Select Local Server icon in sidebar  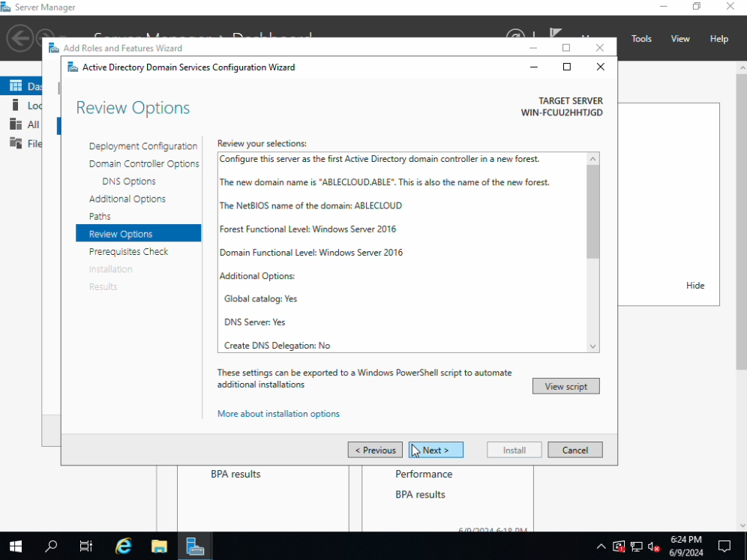point(16,105)
